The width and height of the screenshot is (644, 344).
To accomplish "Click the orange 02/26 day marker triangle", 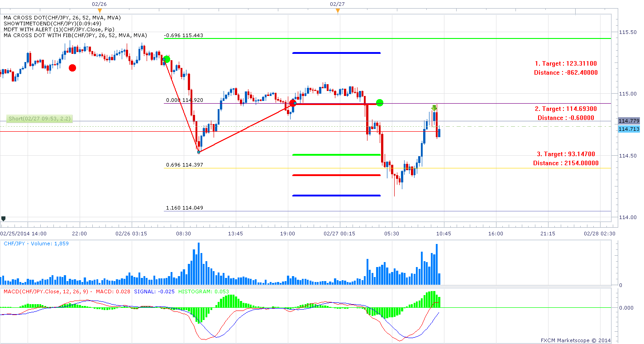I will pyautogui.click(x=100, y=11).
